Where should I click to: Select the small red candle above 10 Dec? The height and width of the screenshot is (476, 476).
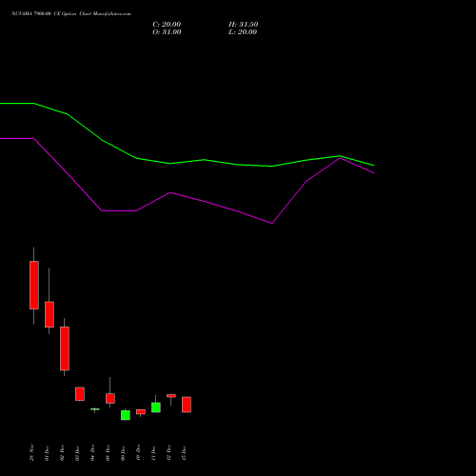(x=141, y=412)
